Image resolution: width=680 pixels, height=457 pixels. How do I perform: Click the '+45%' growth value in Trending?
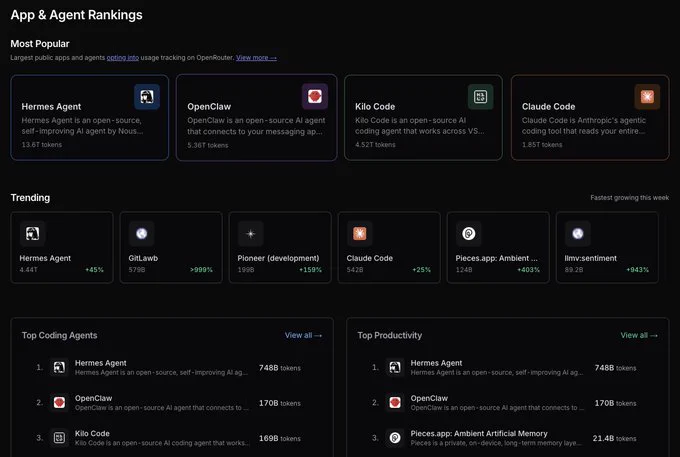click(95, 270)
